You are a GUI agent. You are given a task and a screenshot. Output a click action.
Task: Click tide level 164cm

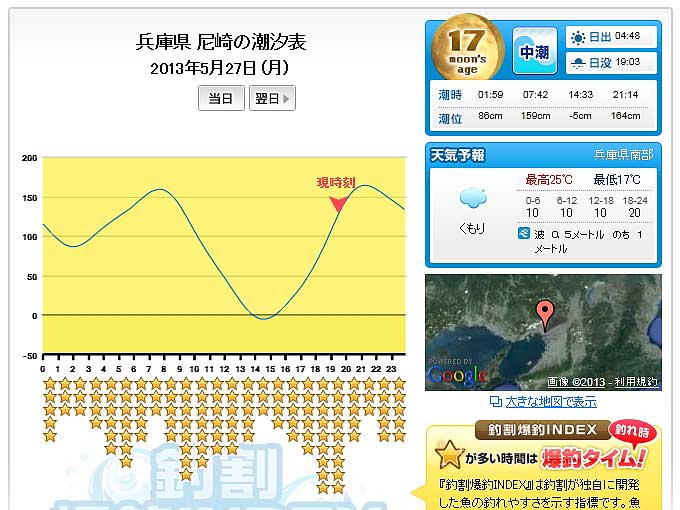[625, 116]
